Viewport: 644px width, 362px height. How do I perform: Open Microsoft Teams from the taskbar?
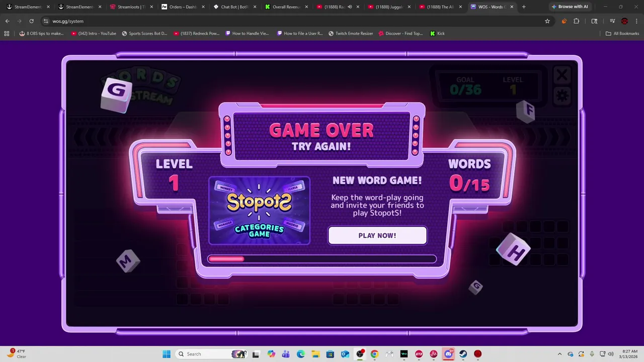tap(286, 354)
